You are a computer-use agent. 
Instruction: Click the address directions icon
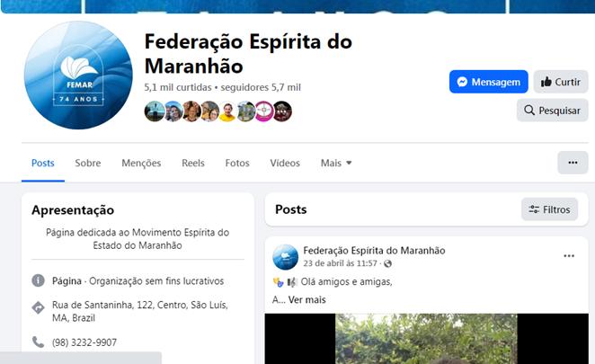tap(38, 307)
